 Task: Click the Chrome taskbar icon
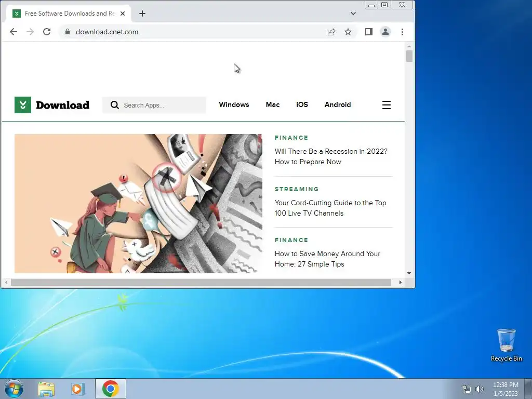[111, 389]
